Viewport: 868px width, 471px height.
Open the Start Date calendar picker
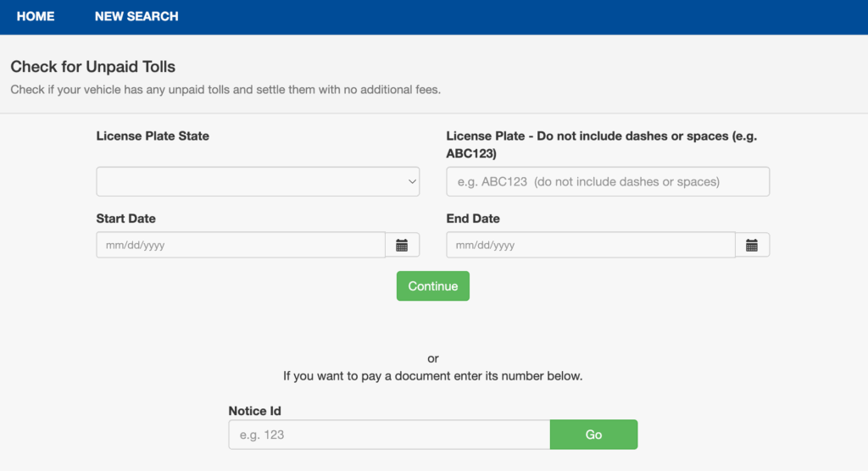click(402, 245)
